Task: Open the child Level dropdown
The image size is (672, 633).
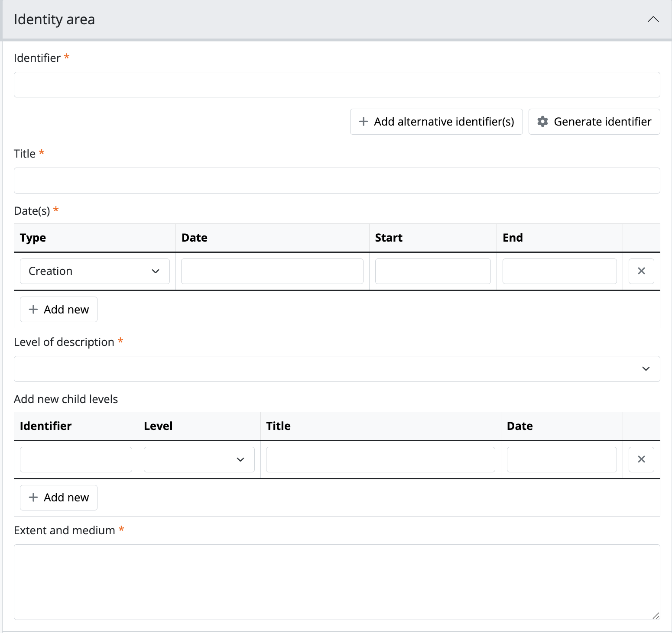Action: (x=199, y=459)
